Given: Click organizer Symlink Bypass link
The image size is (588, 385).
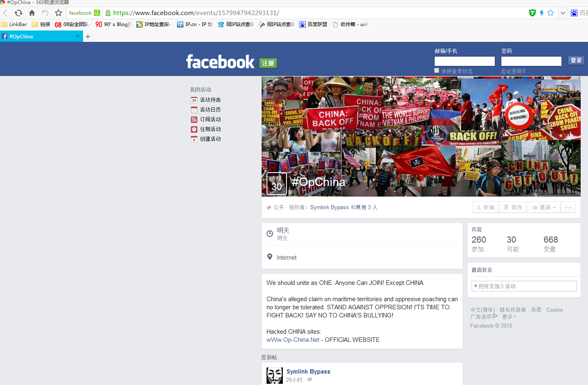Looking at the screenshot, I should pos(329,207).
